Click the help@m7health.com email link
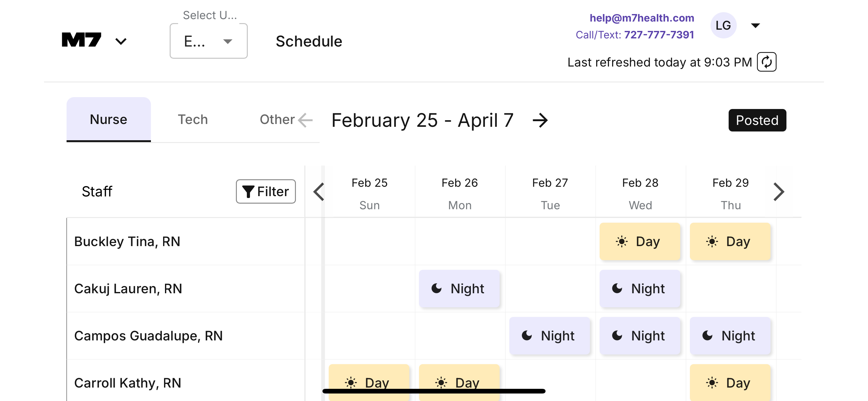 tap(641, 17)
